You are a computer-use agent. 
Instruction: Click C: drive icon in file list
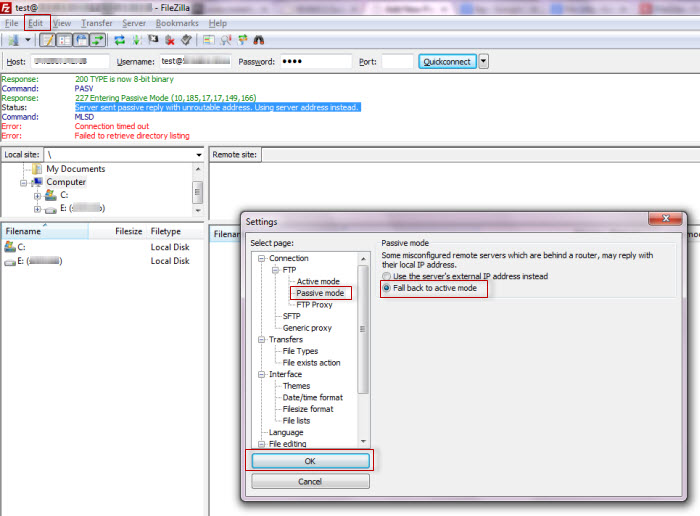[10, 246]
